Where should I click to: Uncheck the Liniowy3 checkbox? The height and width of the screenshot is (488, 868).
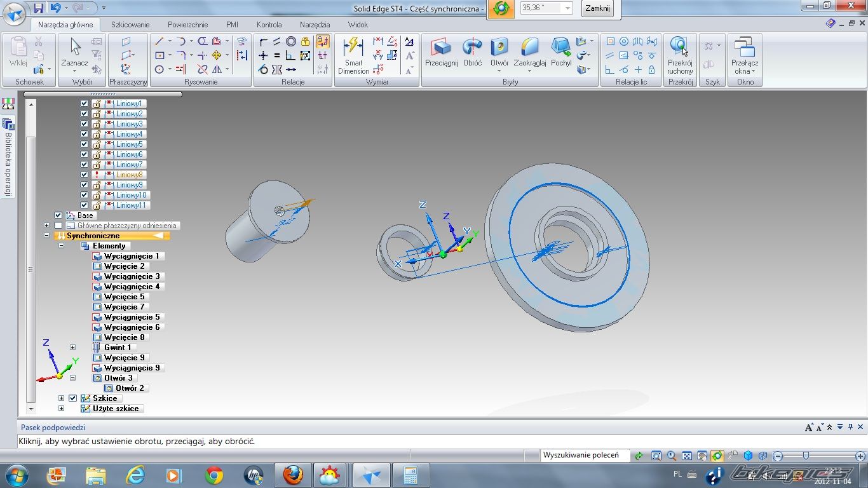click(x=84, y=124)
